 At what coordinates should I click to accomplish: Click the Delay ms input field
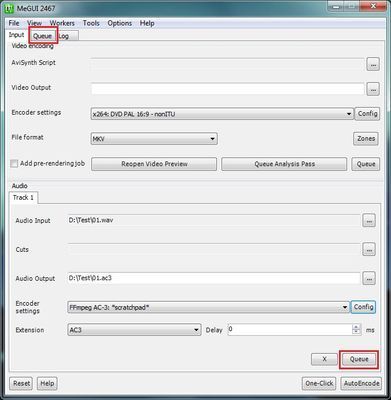coord(290,330)
